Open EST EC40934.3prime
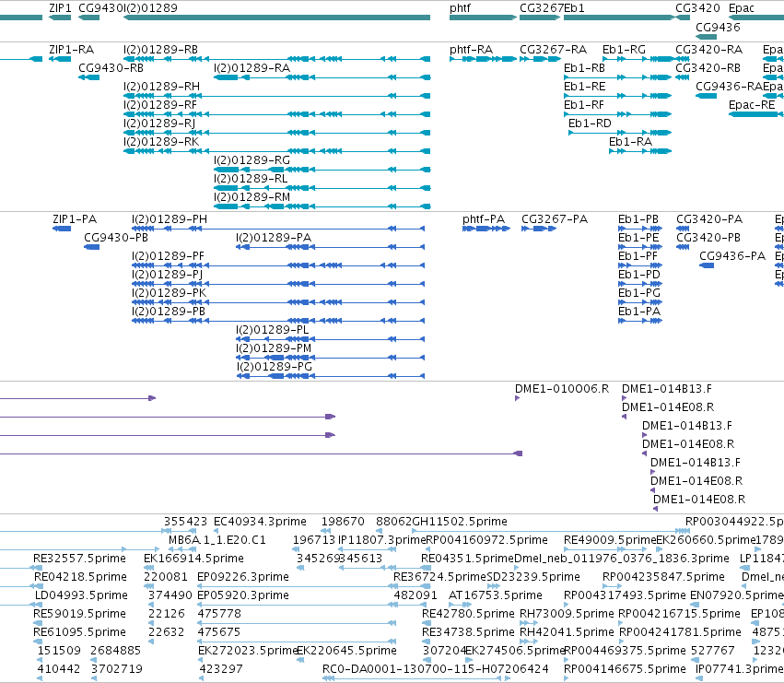 coord(260,522)
